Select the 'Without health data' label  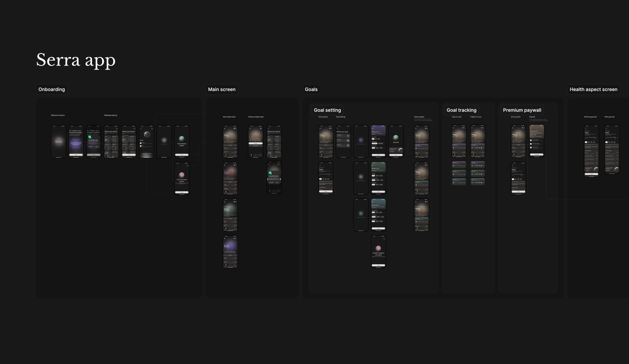coord(256,117)
